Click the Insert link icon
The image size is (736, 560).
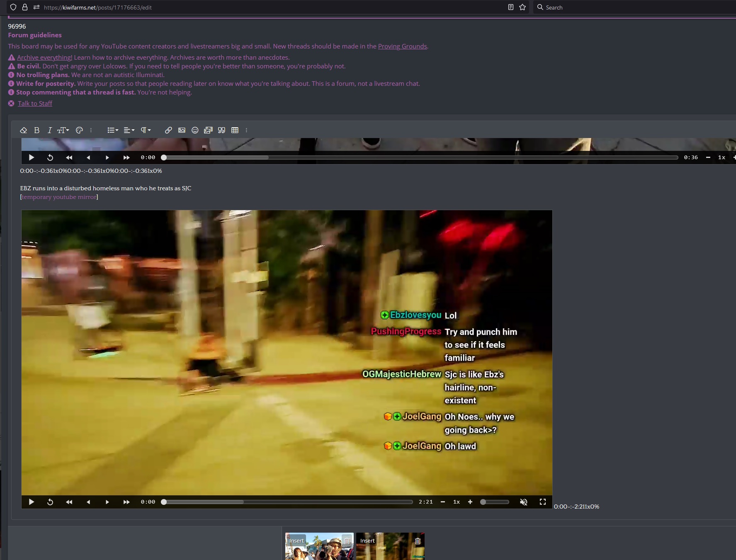tap(168, 130)
